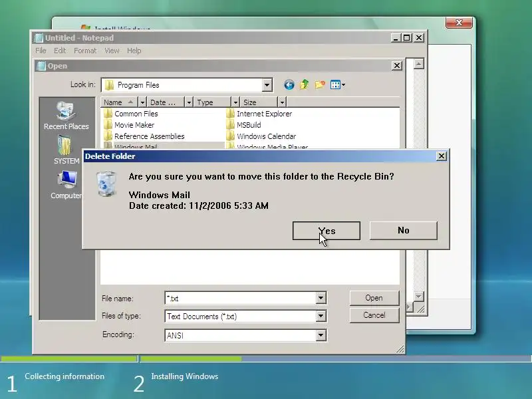Close the Install Windows window
The height and width of the screenshot is (399, 532).
click(459, 23)
